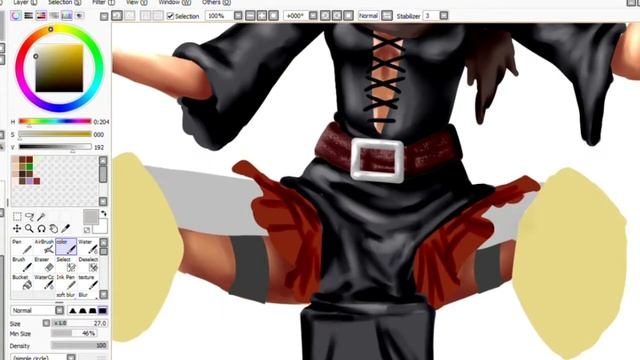Select the rectangular Selection tool
Viewport: 640px width, 360px height.
coord(17,216)
